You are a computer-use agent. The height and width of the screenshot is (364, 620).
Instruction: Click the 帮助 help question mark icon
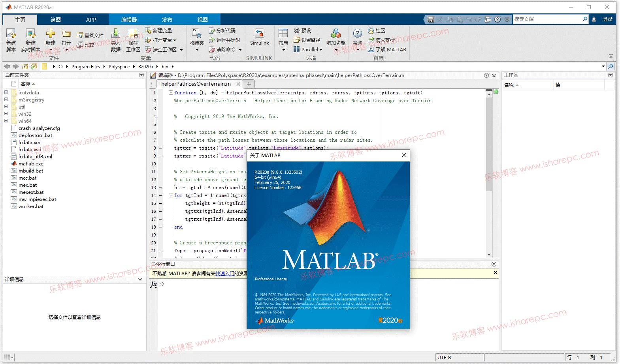(x=357, y=34)
